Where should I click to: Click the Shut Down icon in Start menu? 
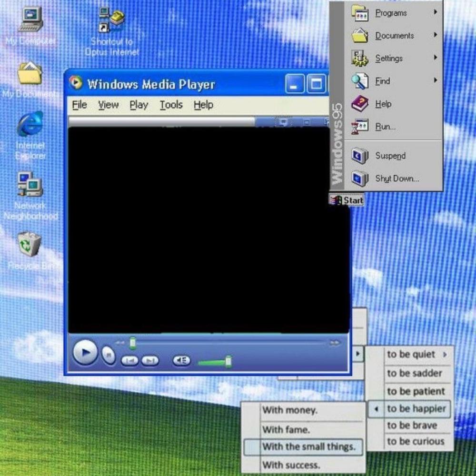tap(360, 178)
